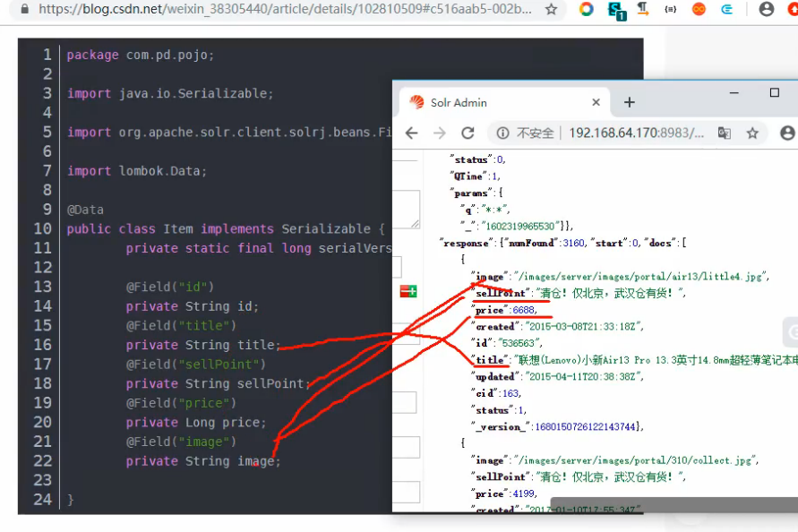Click the '@Data' annotation
Screen dimensions: 798x532
point(85,210)
